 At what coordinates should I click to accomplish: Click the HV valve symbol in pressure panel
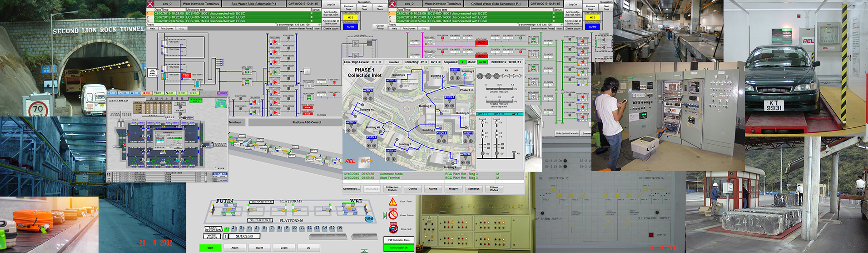pyautogui.click(x=516, y=76)
